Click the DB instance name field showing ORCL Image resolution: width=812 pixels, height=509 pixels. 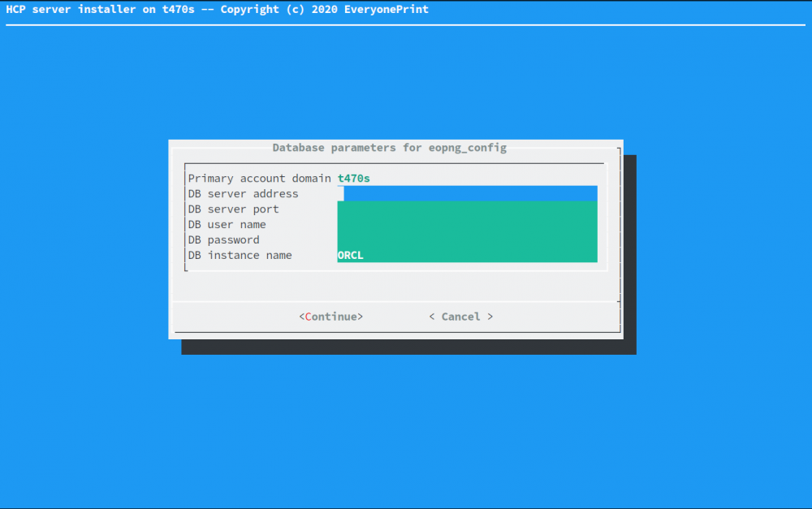[467, 254]
